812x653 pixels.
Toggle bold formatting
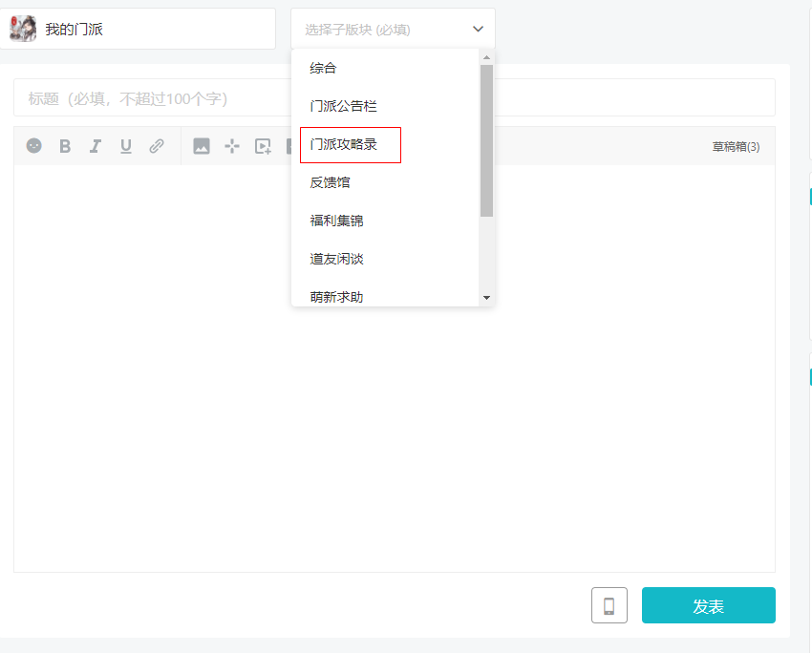coord(65,146)
